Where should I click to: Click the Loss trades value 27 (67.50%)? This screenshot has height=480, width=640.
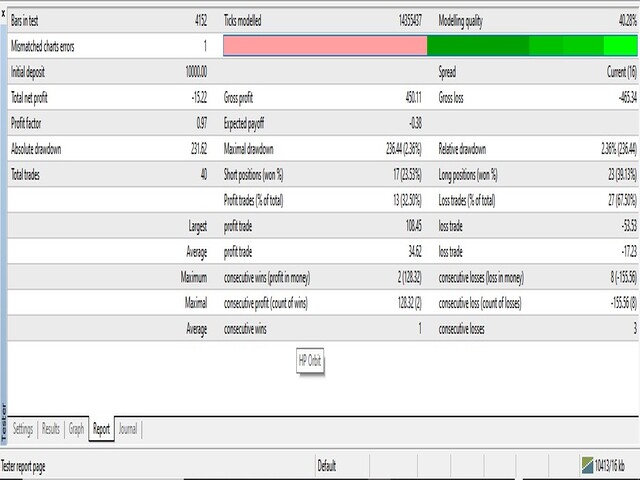[x=622, y=200]
